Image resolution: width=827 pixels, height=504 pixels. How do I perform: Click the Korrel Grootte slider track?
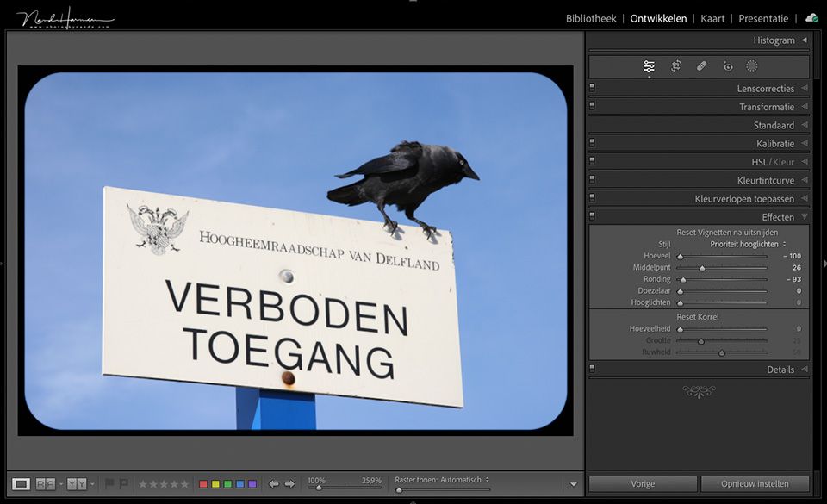click(x=722, y=340)
